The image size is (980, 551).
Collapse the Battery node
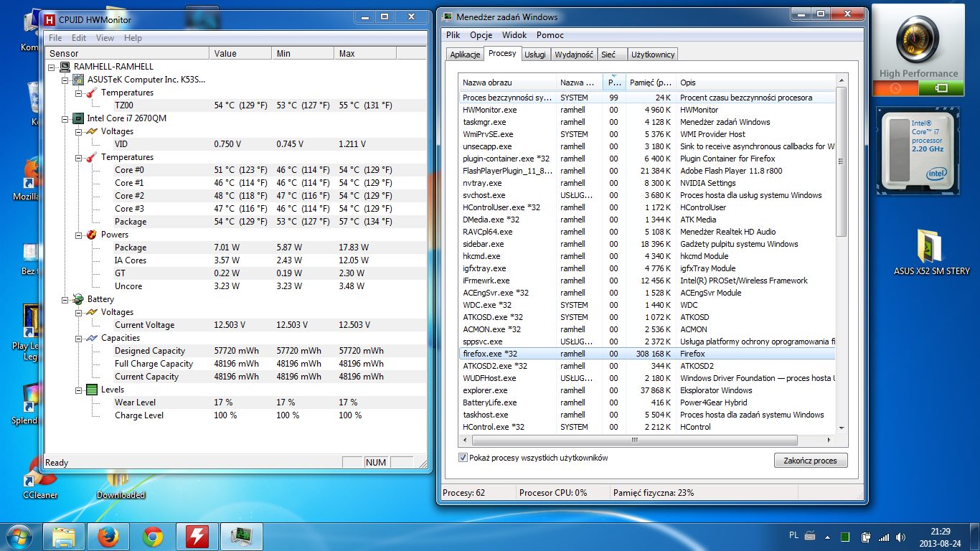coord(65,299)
